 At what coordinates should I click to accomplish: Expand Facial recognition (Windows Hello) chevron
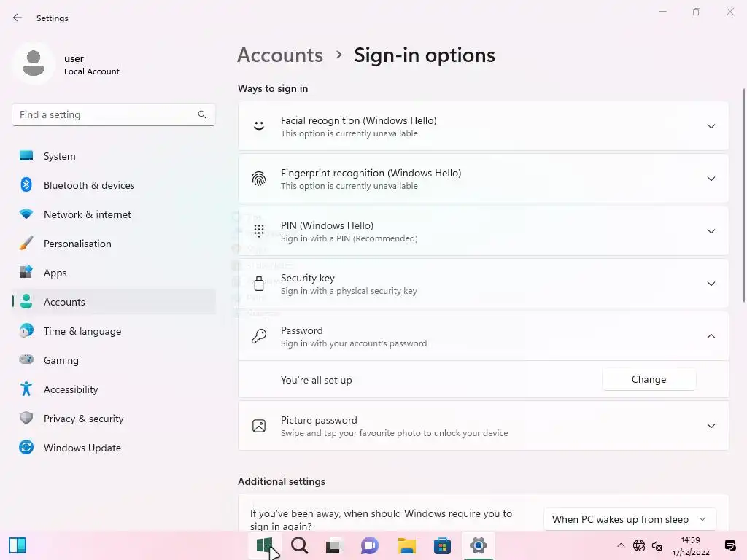click(x=711, y=126)
